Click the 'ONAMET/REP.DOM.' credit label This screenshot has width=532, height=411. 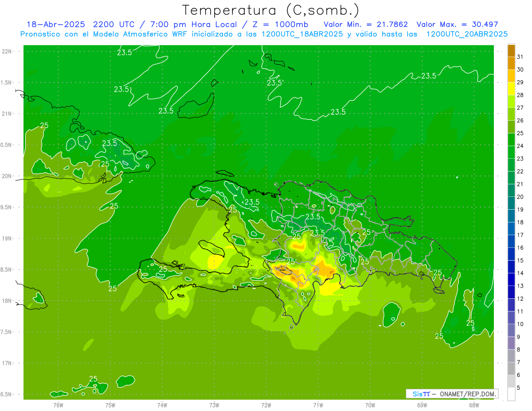(x=469, y=394)
